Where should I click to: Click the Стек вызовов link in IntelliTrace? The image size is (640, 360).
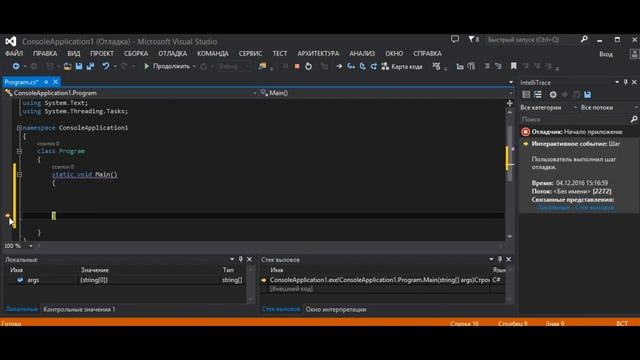(595, 207)
